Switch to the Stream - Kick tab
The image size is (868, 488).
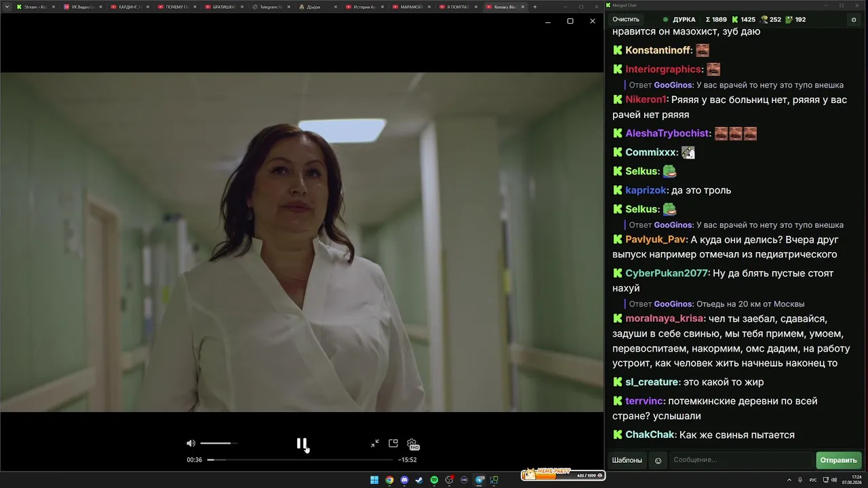(35, 7)
